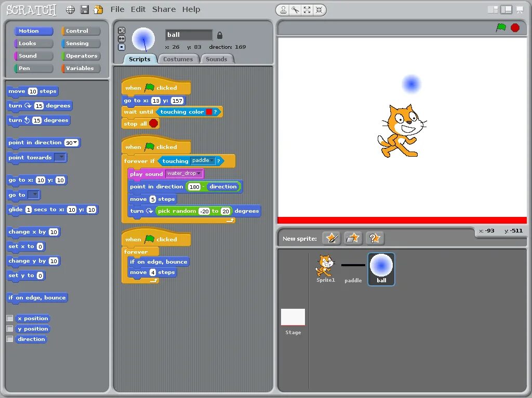Open the File menu
This screenshot has height=398, width=532.
pos(117,9)
